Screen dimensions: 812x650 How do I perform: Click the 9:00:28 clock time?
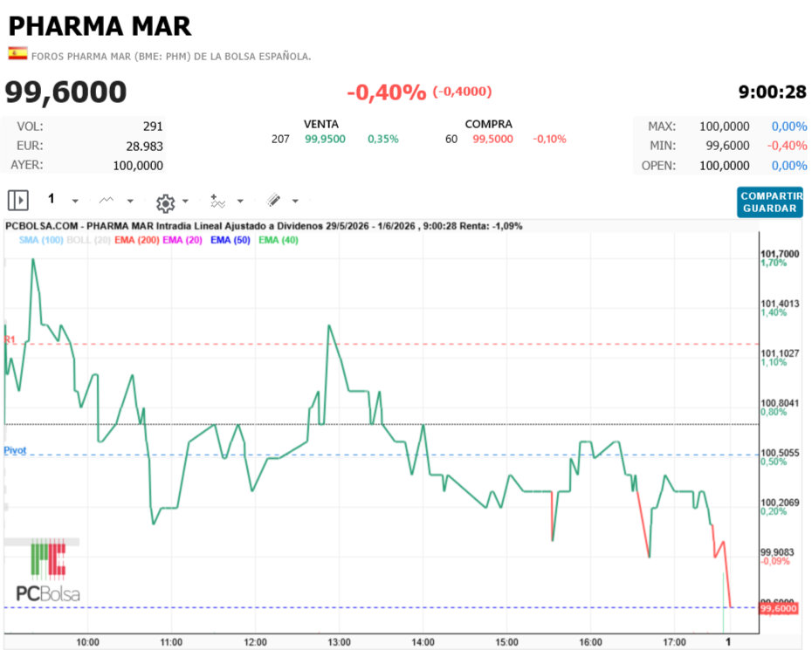[772, 92]
